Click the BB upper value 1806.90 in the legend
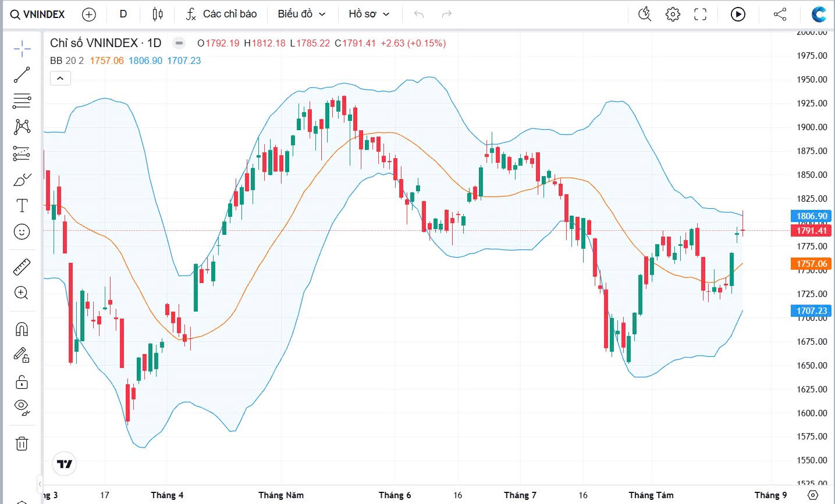 coord(145,60)
